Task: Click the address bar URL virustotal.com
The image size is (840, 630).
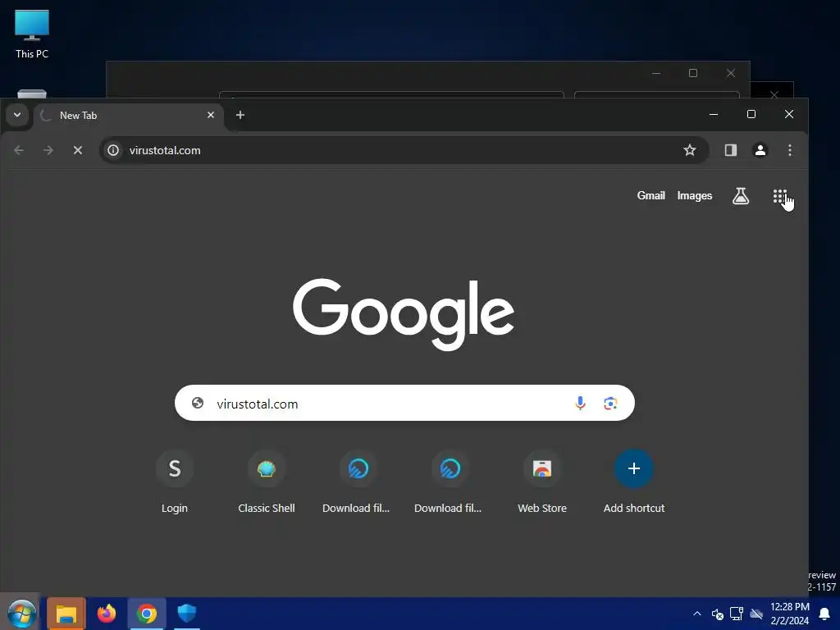Action: pos(165,151)
